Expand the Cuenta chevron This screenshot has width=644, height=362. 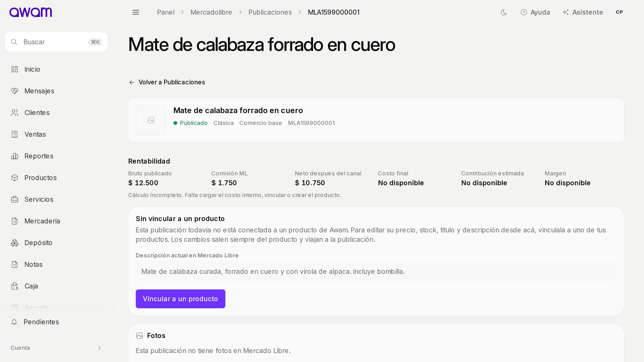99,348
